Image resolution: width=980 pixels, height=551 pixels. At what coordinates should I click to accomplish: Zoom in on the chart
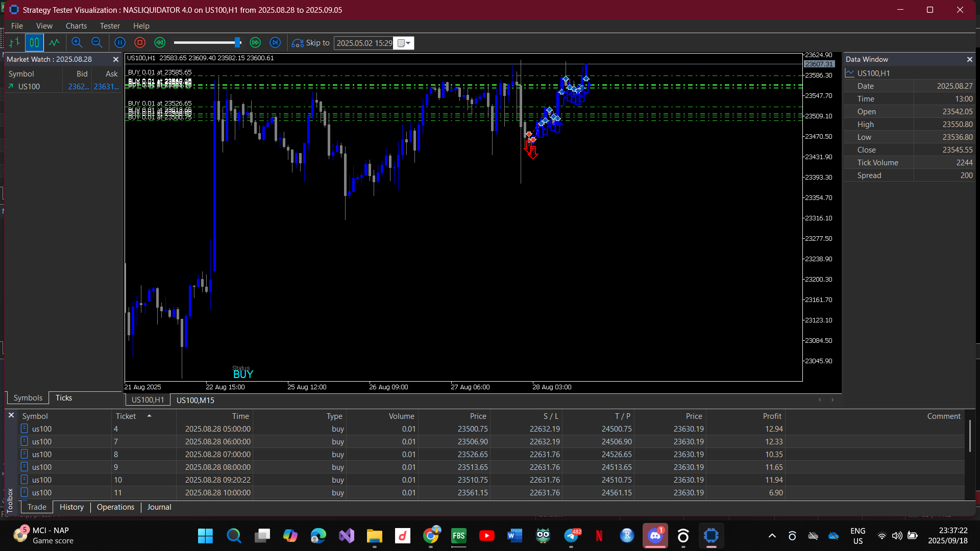point(77,43)
